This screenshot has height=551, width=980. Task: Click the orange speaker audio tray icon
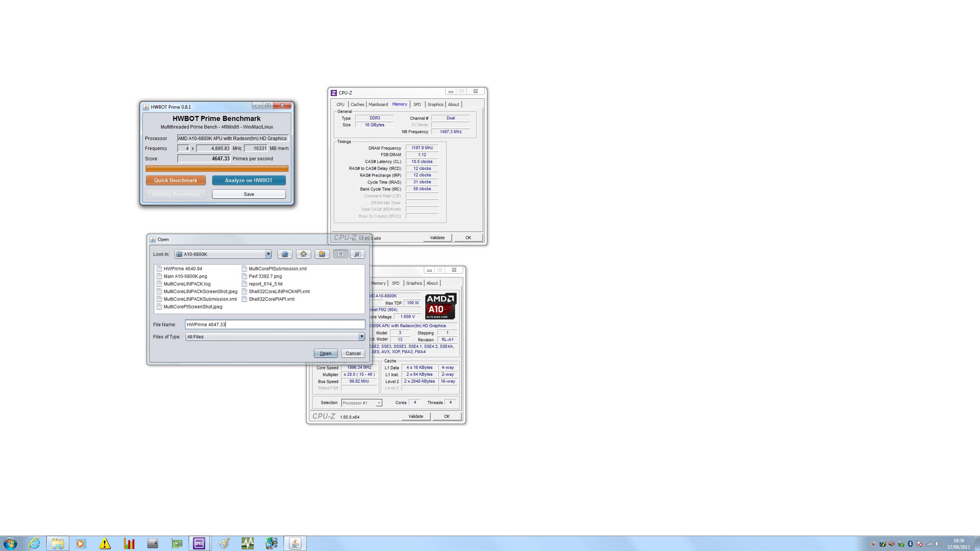(892, 544)
